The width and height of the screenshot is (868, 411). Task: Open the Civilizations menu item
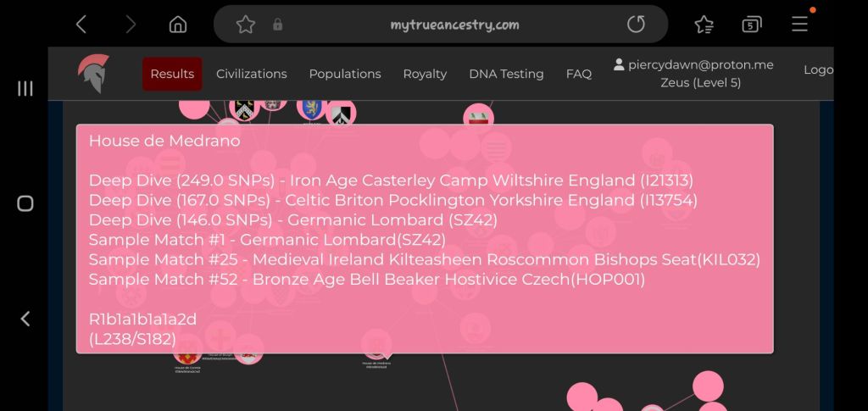[x=251, y=74]
